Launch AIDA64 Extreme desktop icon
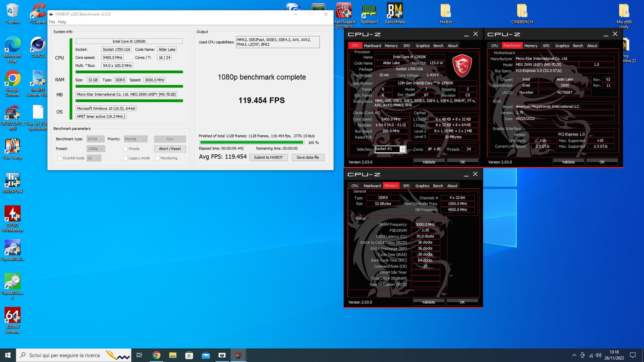Screen dimensions: 644x362 tap(12, 321)
